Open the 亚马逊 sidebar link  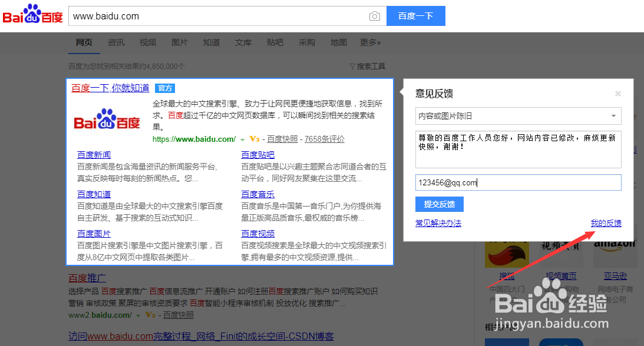tap(615, 276)
